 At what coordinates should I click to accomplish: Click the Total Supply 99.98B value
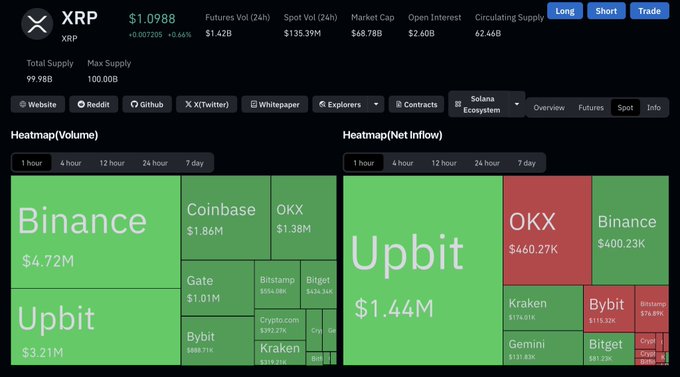tap(39, 79)
